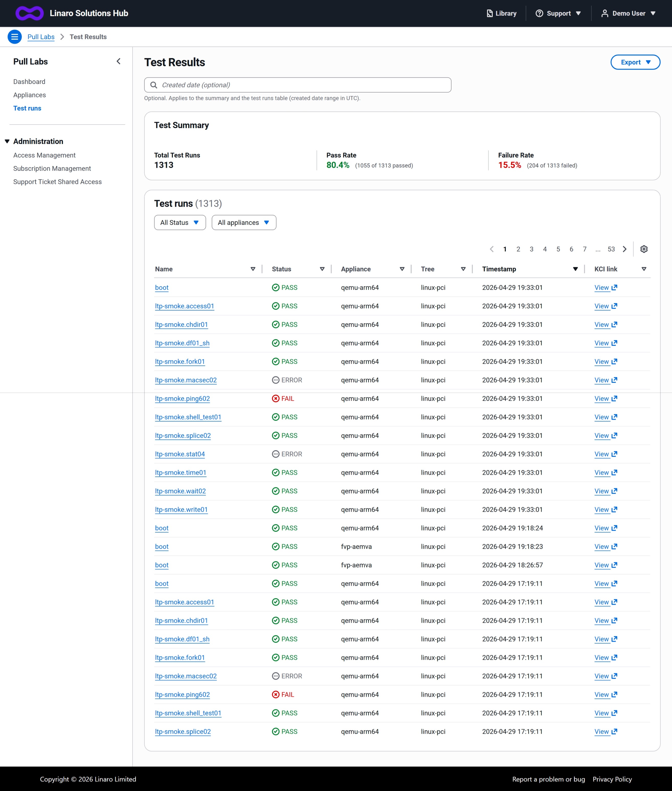Viewport: 672px width, 791px height.
Task: Click the 15.5% failure rate value
Action: click(x=509, y=165)
